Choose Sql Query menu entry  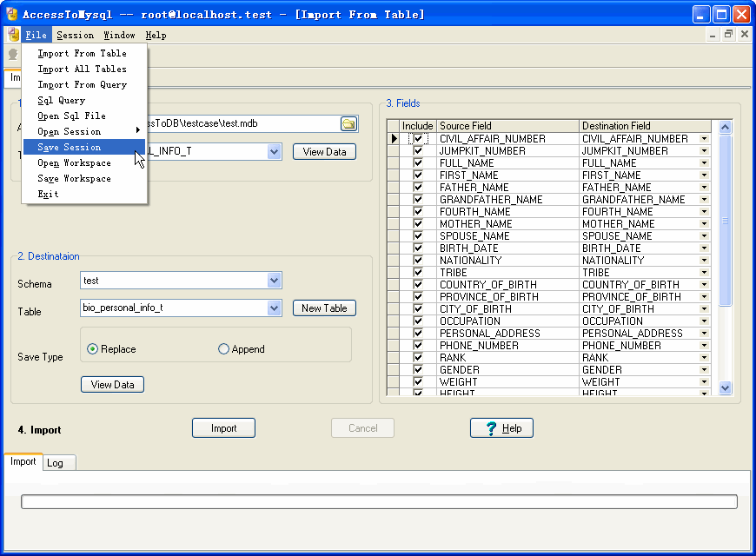84,100
